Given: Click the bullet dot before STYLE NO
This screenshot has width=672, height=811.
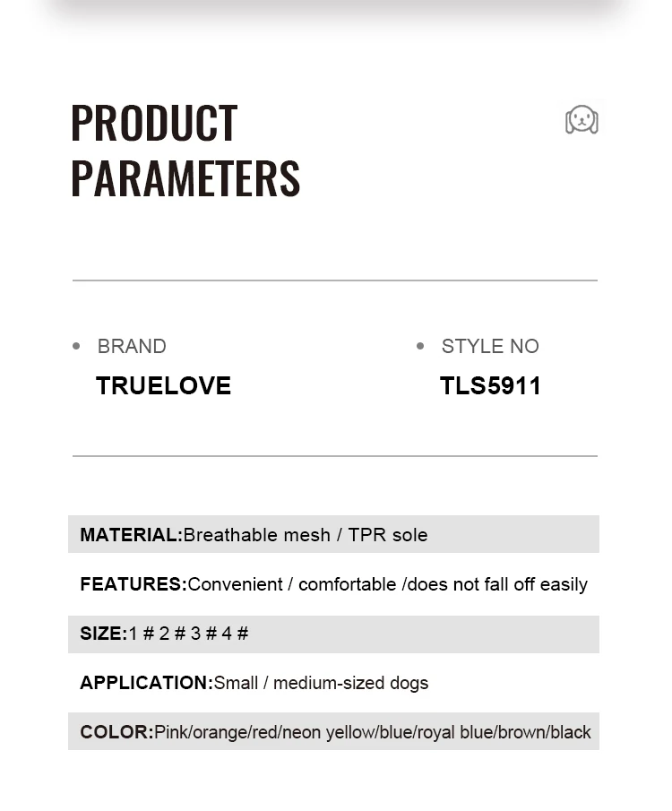Looking at the screenshot, I should [x=420, y=346].
